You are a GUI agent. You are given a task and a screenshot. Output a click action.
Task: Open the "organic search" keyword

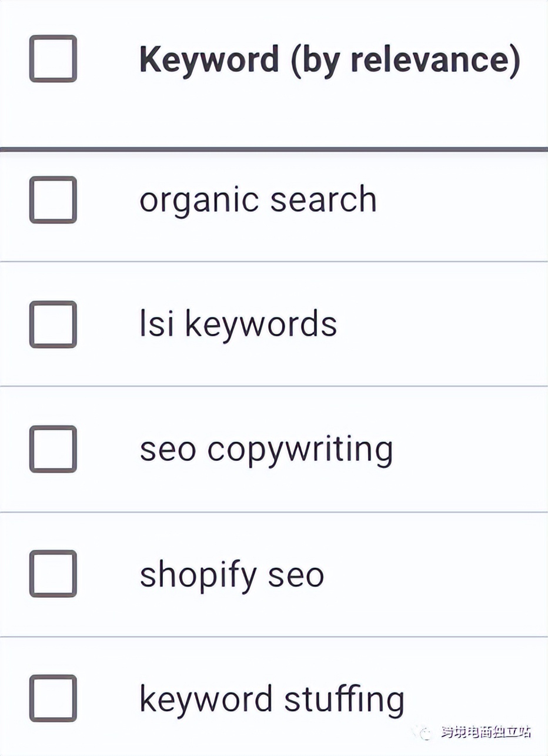coord(258,200)
